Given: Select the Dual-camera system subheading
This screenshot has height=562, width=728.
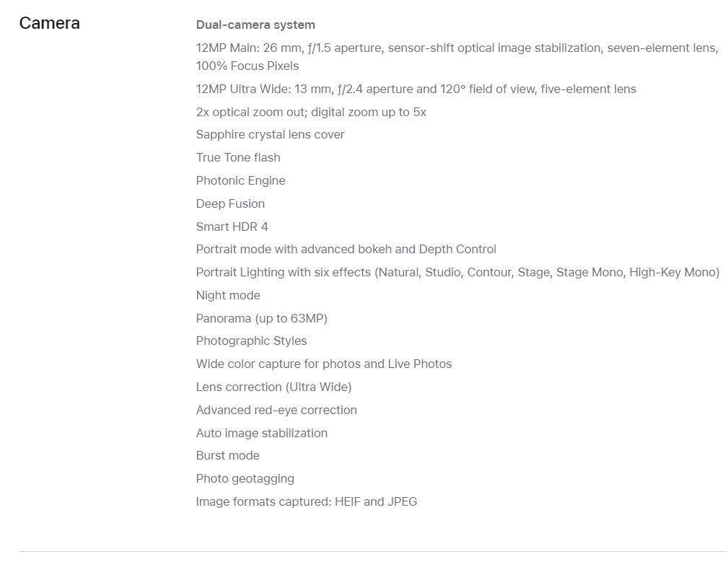Looking at the screenshot, I should [x=255, y=25].
